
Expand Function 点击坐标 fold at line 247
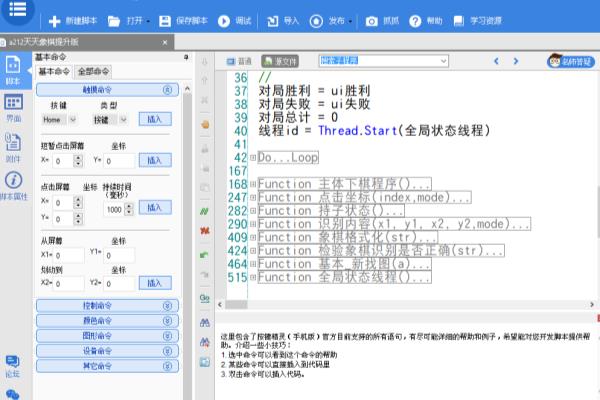(253, 198)
